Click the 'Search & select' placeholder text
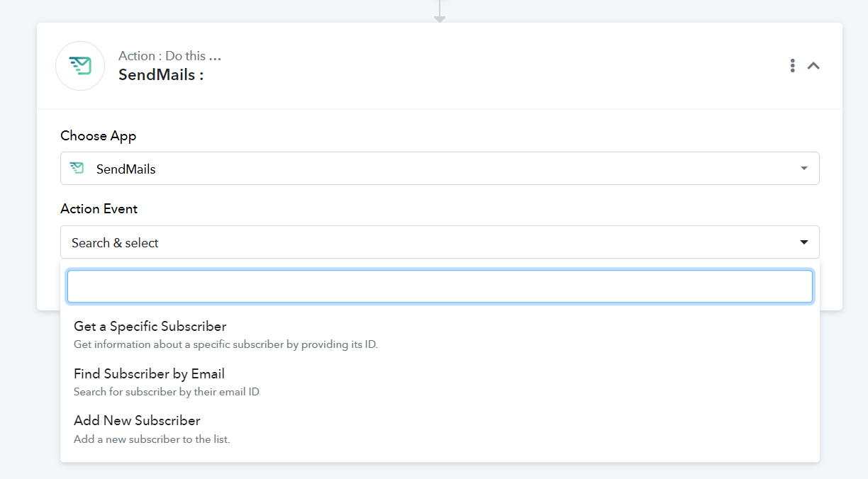This screenshot has height=479, width=868. tap(115, 242)
